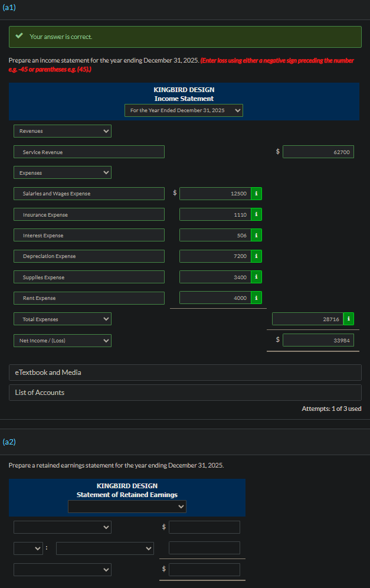This screenshot has height=588, width=370.
Task: Open the Net Income / (Loss) dropdown
Action: click(63, 341)
